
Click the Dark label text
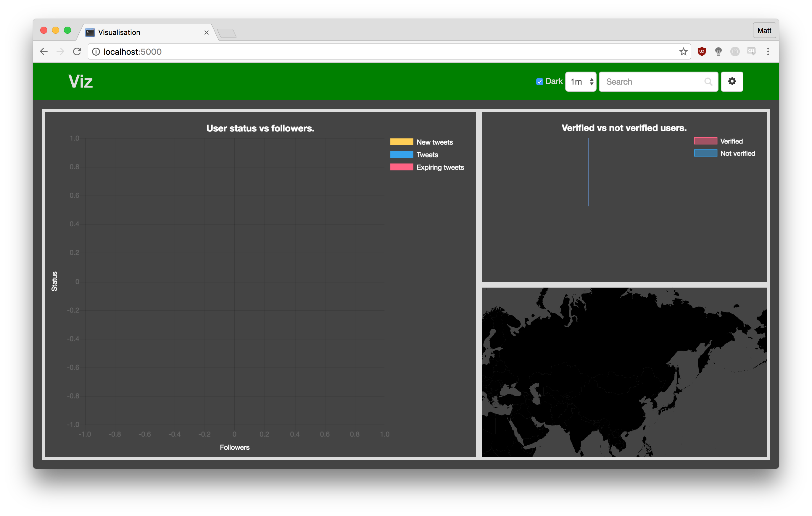point(554,81)
